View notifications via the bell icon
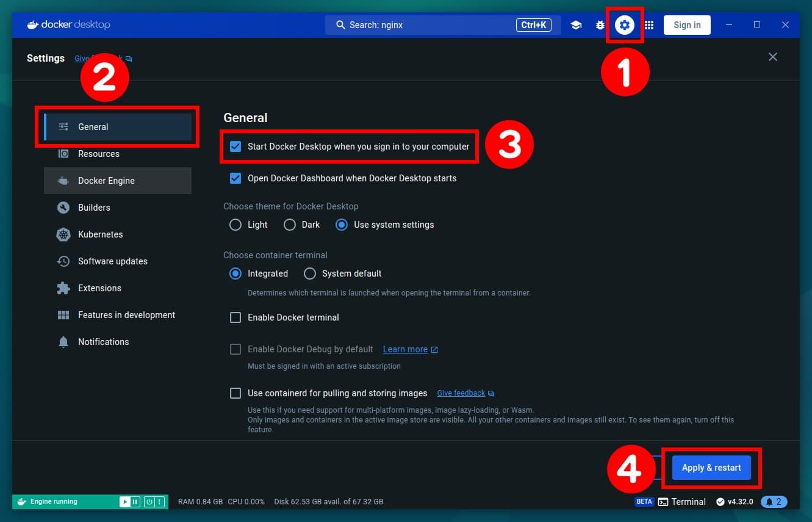This screenshot has width=812, height=522. click(x=774, y=501)
